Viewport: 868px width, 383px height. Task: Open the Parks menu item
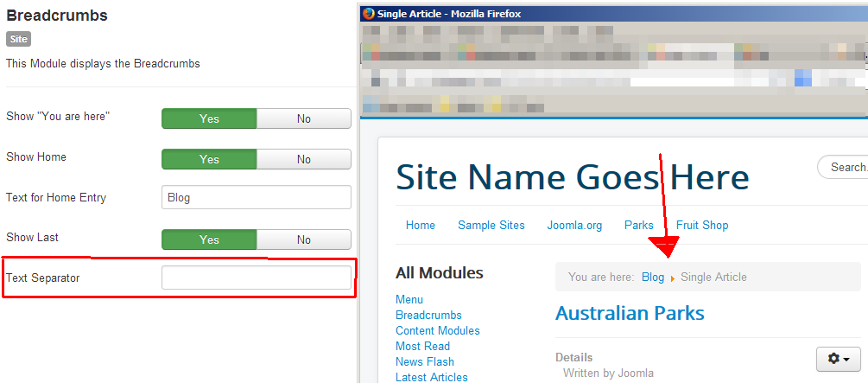(x=638, y=225)
